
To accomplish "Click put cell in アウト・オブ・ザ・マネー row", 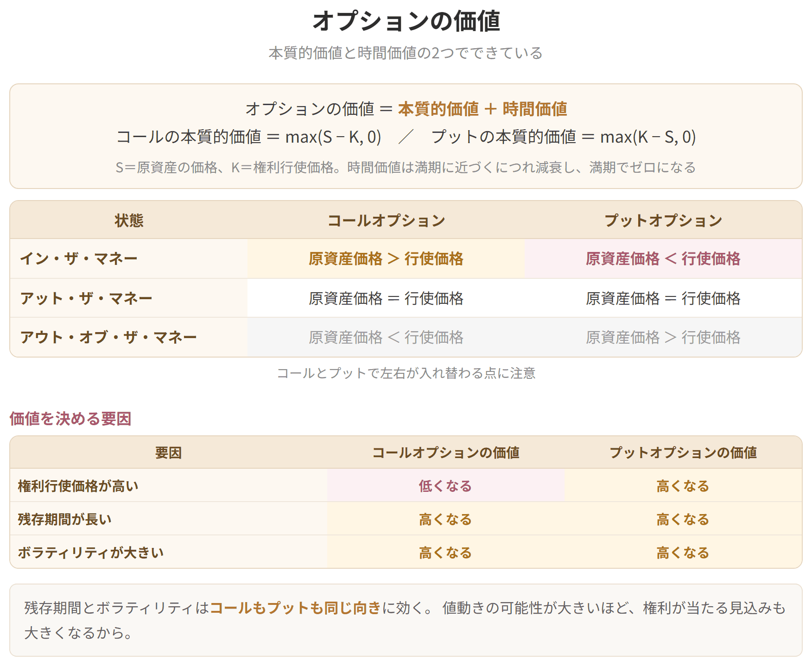I will 663,337.
